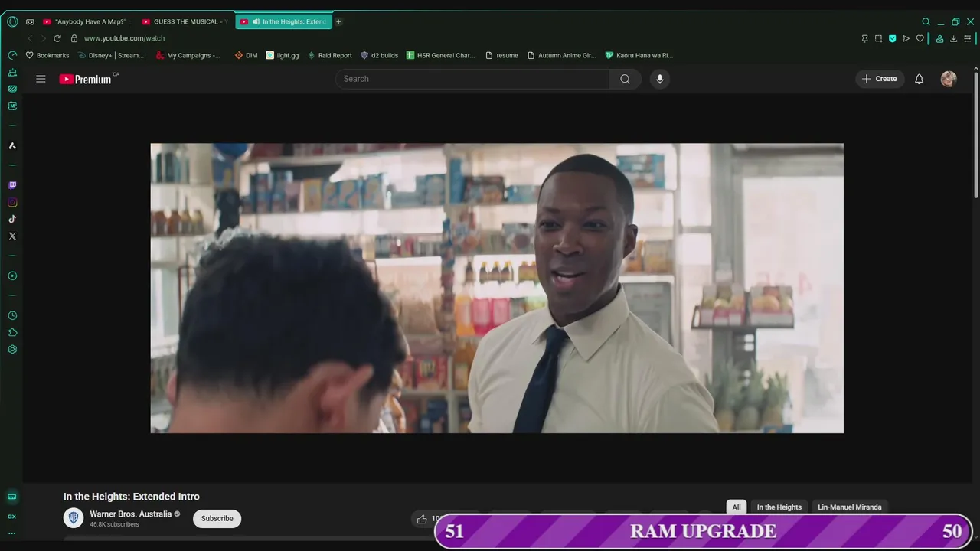Mute tab via speaker icon on active tab
This screenshot has height=551, width=980.
pos(256,21)
